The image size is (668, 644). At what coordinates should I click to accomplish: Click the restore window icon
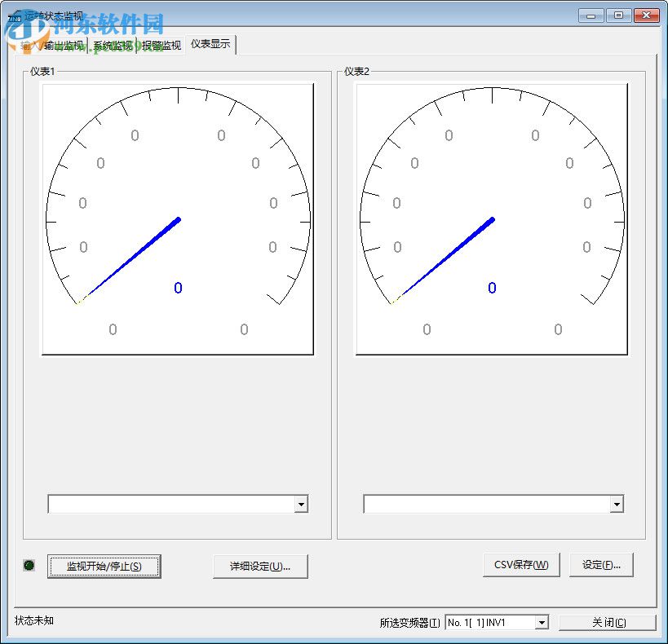(618, 15)
